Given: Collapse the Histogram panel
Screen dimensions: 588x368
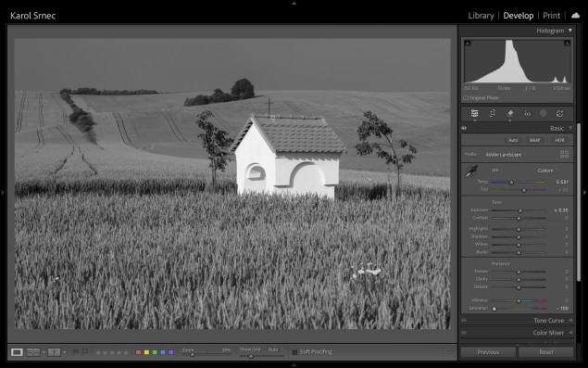Looking at the screenshot, I should pos(570,31).
